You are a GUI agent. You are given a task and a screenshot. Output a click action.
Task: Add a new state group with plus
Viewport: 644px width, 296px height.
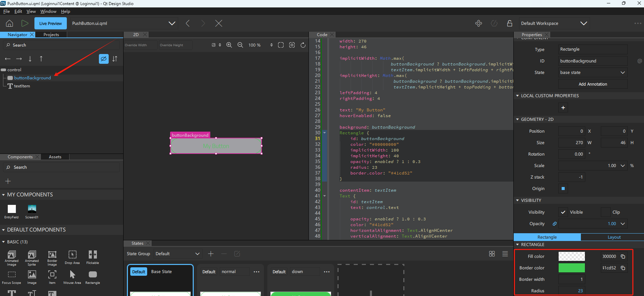[211, 254]
